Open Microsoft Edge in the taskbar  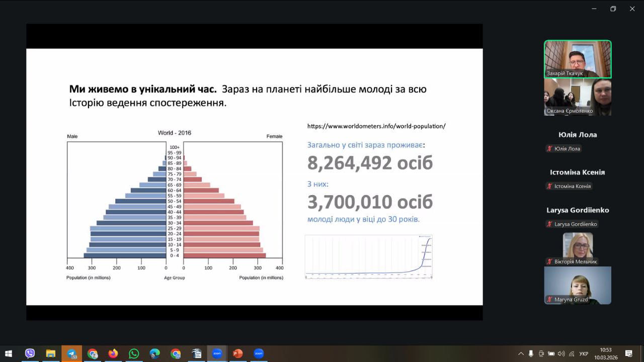tap(154, 353)
